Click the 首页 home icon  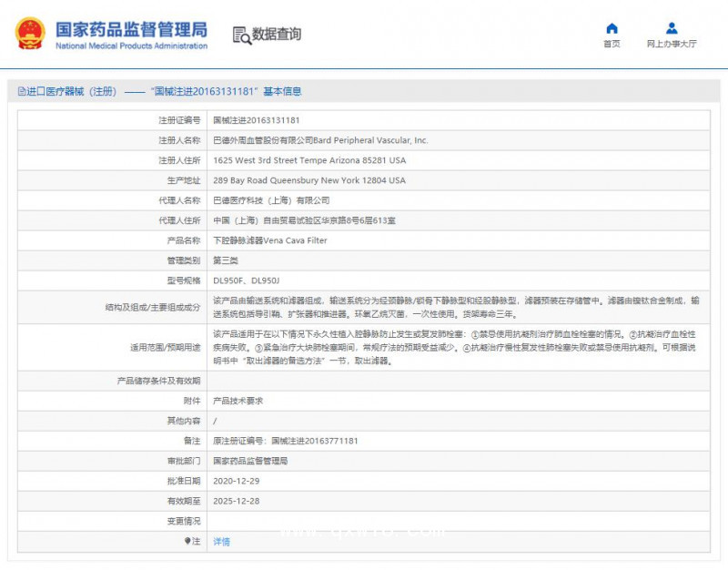611,28
